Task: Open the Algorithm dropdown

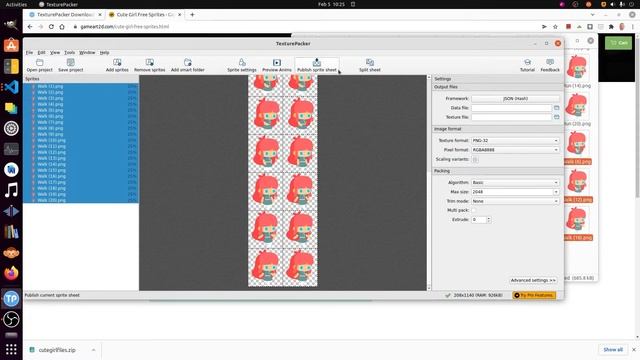Action: pyautogui.click(x=515, y=182)
